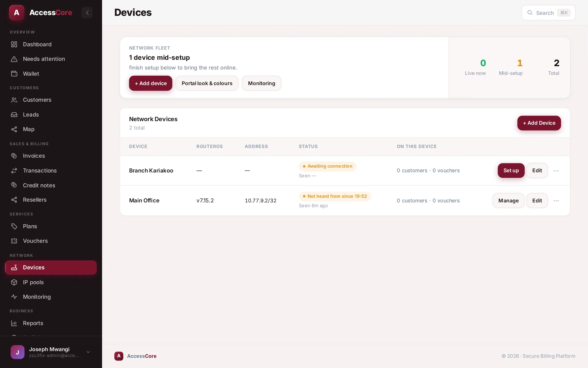
Task: Open the Dashboard grid icon
Action: click(14, 44)
